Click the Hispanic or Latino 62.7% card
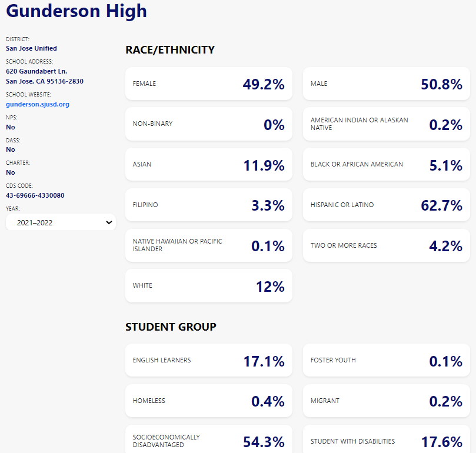 pos(386,205)
